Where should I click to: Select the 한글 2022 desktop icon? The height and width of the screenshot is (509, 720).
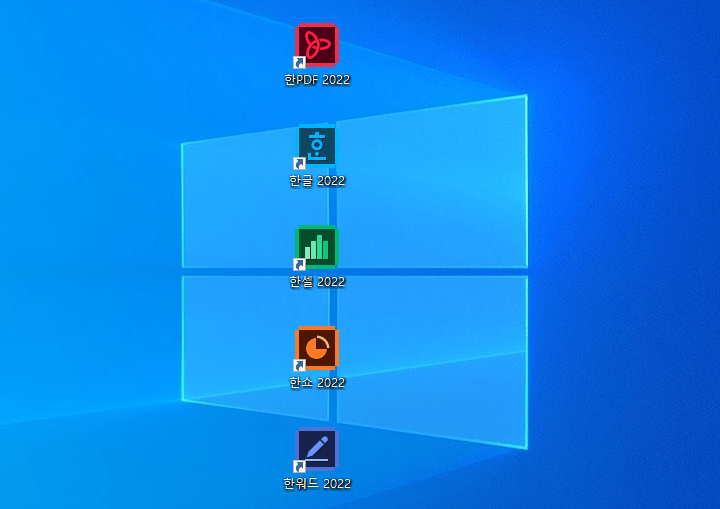pyautogui.click(x=317, y=146)
